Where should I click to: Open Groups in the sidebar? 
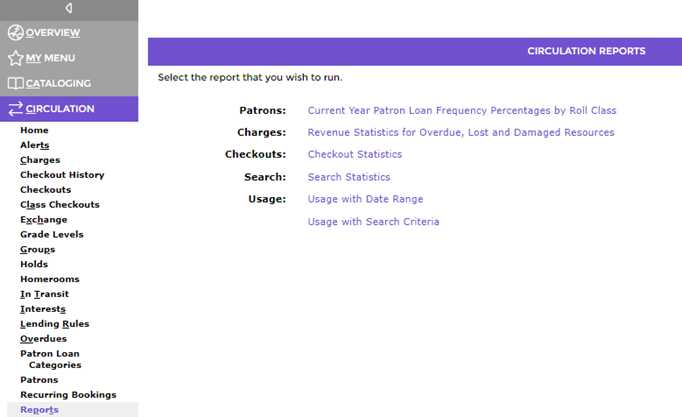point(37,250)
